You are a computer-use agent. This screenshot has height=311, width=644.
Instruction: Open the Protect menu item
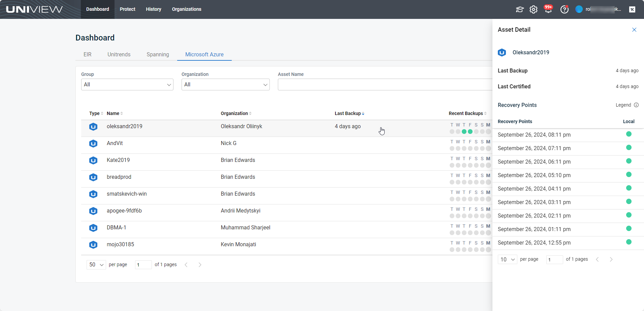click(128, 9)
